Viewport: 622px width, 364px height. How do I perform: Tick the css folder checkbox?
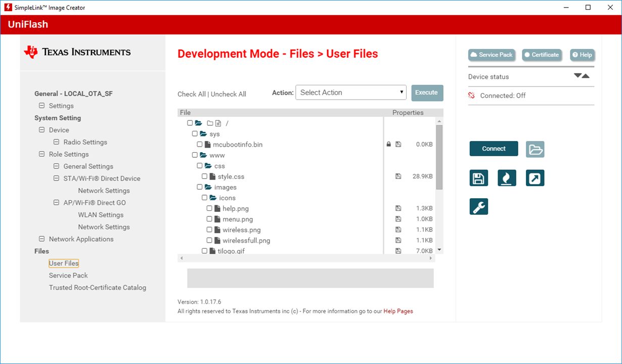[200, 166]
